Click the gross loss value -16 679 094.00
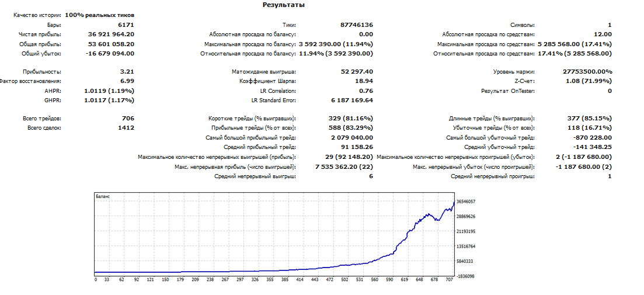This screenshot has height=295, width=644. 110,53
